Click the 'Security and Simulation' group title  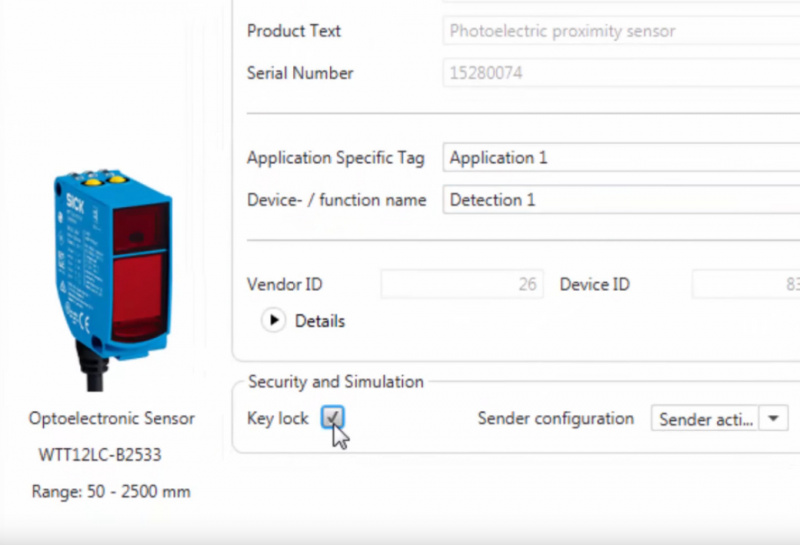pyautogui.click(x=336, y=382)
